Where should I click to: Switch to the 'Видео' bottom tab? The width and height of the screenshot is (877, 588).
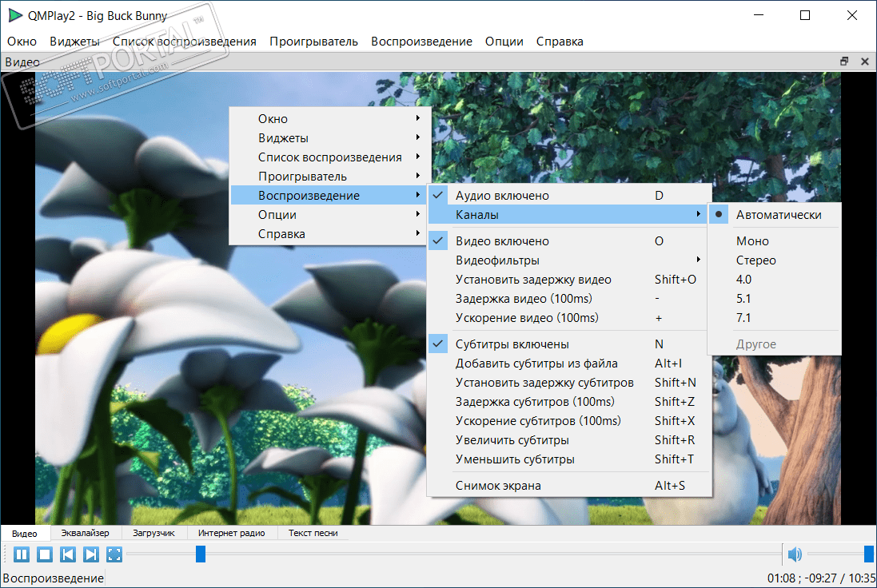click(25, 534)
